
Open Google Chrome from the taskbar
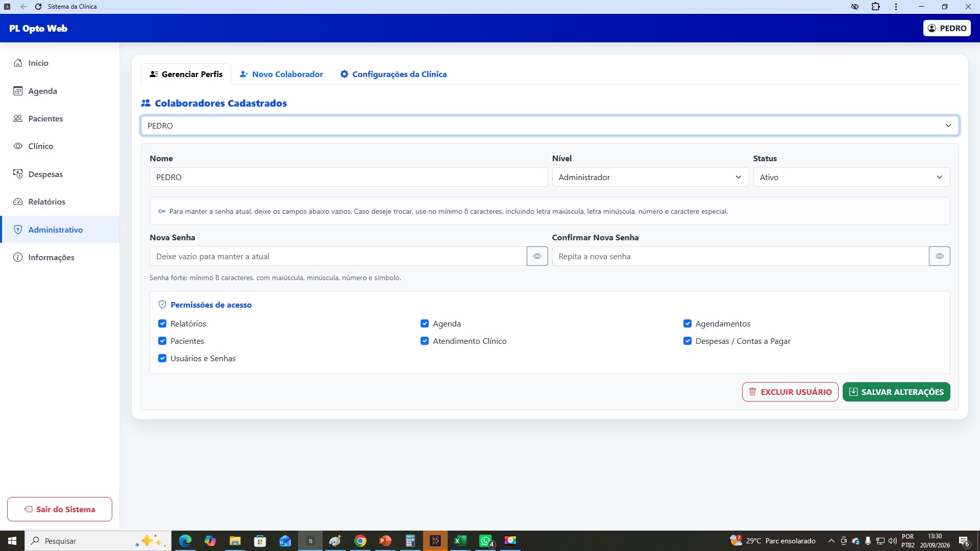pyautogui.click(x=360, y=541)
